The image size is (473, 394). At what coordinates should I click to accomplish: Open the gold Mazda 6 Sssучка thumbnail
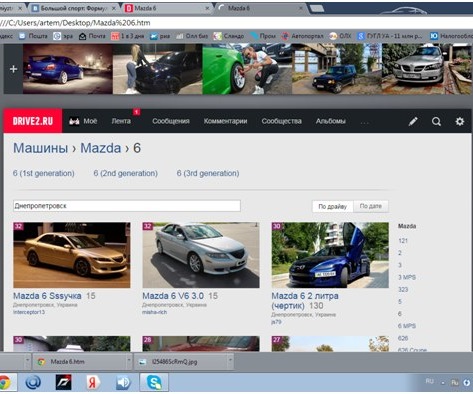pyautogui.click(x=72, y=255)
